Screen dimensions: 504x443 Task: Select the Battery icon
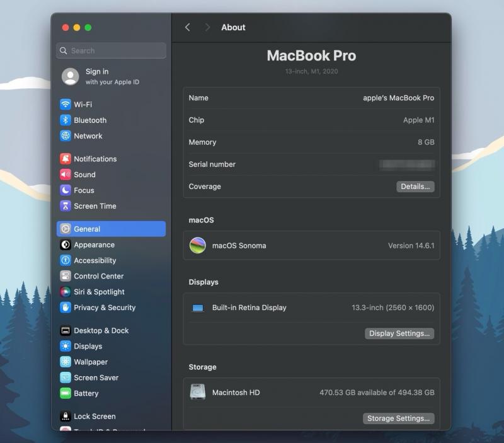(66, 393)
